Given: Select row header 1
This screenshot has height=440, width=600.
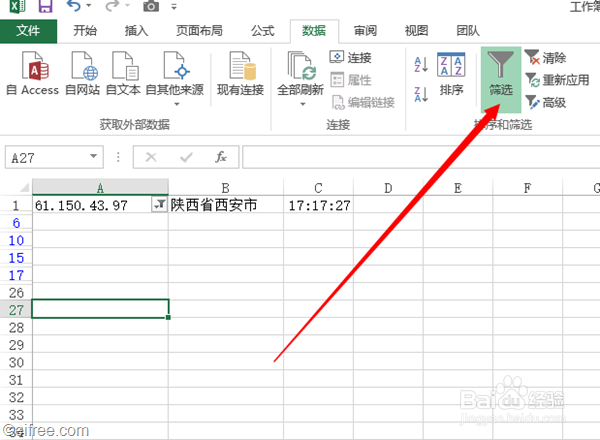Looking at the screenshot, I should pyautogui.click(x=16, y=205).
